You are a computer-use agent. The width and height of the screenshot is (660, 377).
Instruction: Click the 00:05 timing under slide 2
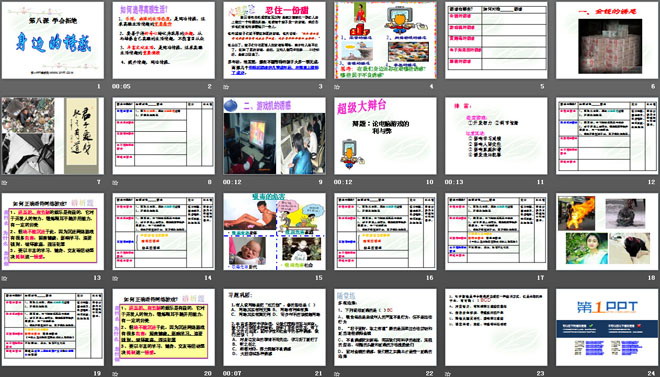point(121,87)
